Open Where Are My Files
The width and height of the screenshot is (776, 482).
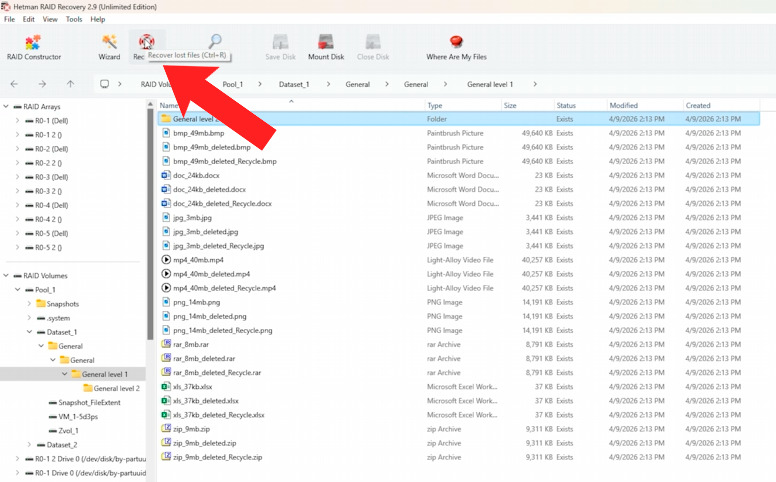click(x=456, y=48)
